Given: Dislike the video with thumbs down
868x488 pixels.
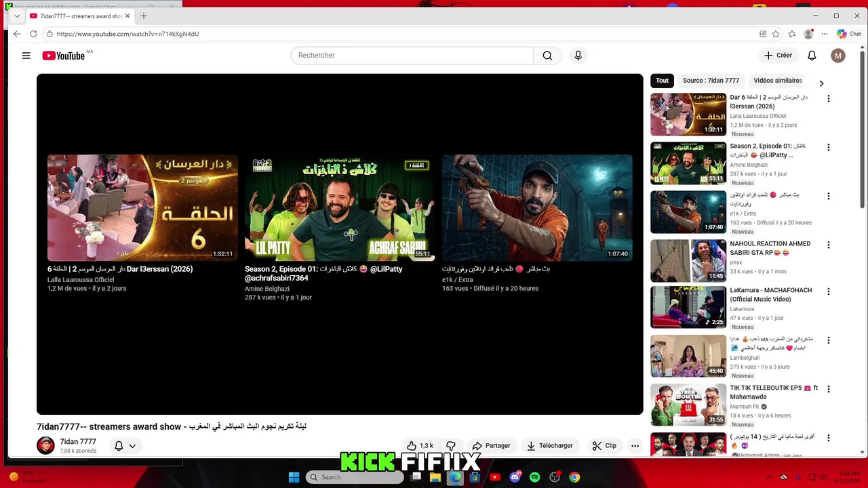Looking at the screenshot, I should (451, 445).
